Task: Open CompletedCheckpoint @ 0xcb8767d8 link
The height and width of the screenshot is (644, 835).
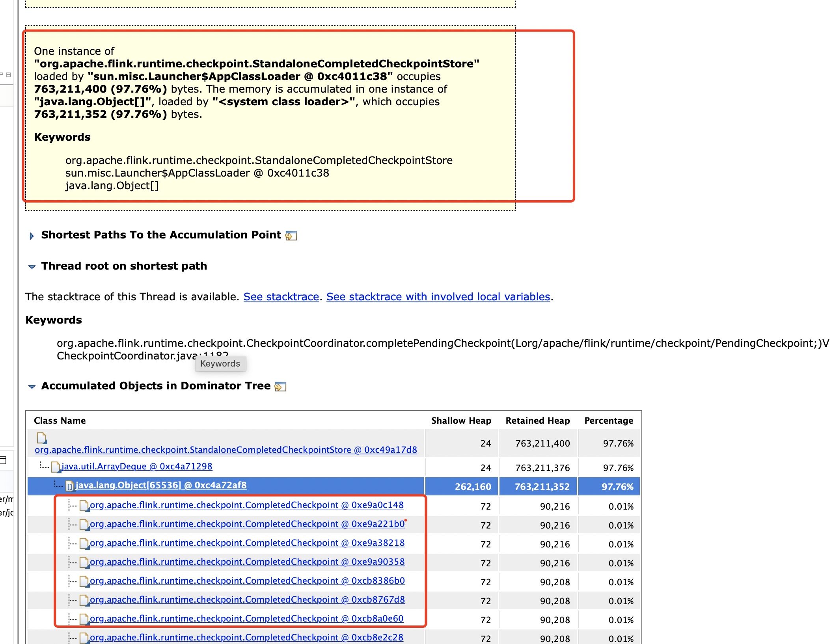Action: tap(247, 599)
